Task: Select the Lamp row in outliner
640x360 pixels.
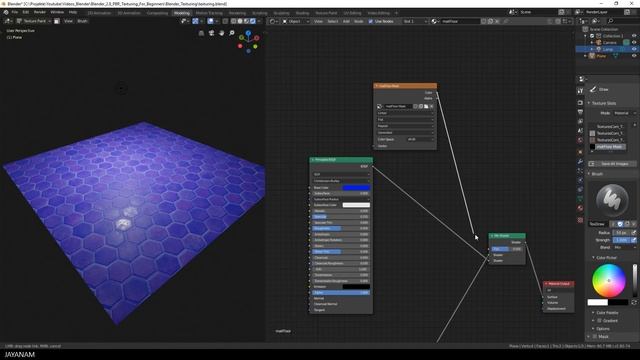Action: (607, 49)
